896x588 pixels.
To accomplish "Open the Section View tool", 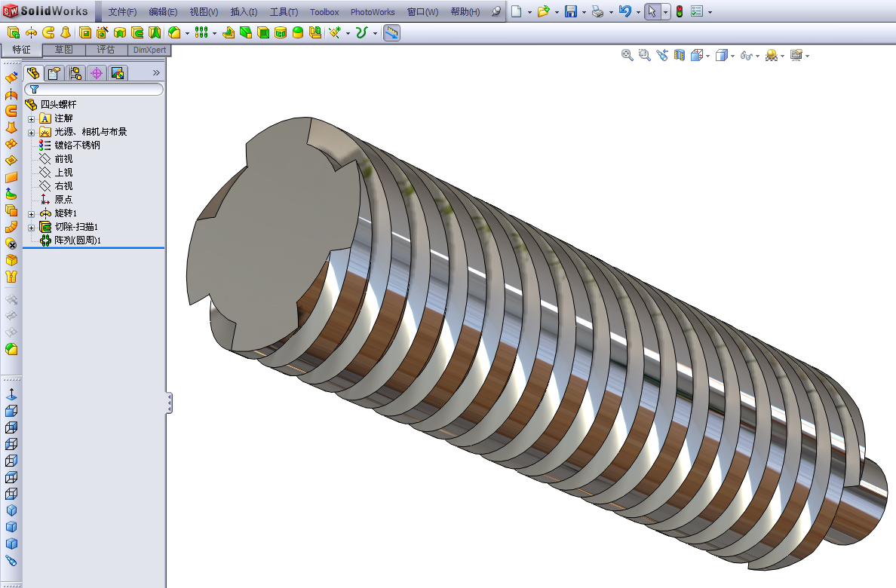I will pyautogui.click(x=680, y=56).
